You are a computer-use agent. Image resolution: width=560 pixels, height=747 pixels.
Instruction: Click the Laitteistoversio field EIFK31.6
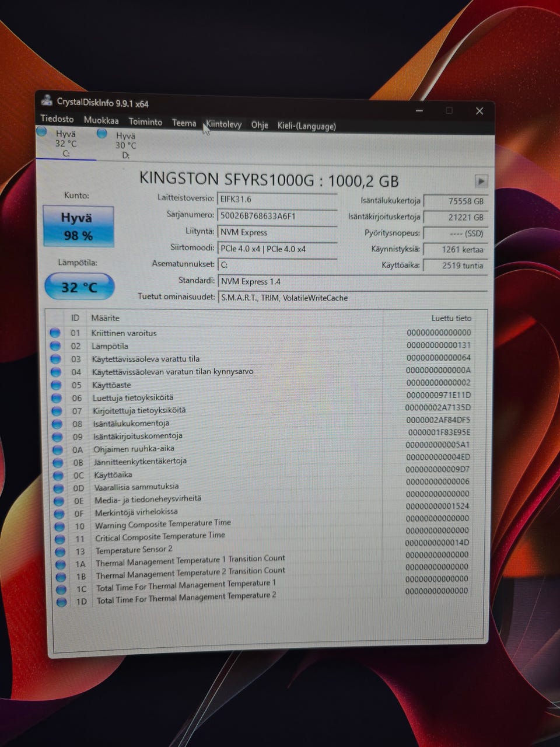(x=277, y=199)
